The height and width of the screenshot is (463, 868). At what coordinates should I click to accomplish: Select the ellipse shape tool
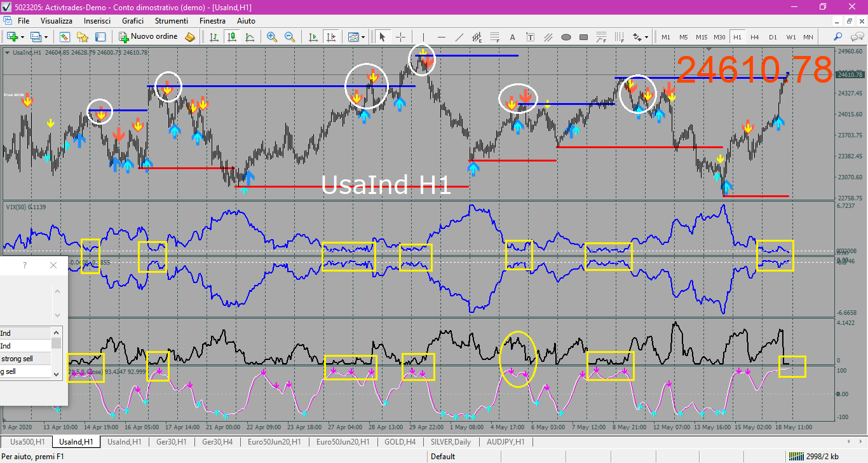(566, 37)
